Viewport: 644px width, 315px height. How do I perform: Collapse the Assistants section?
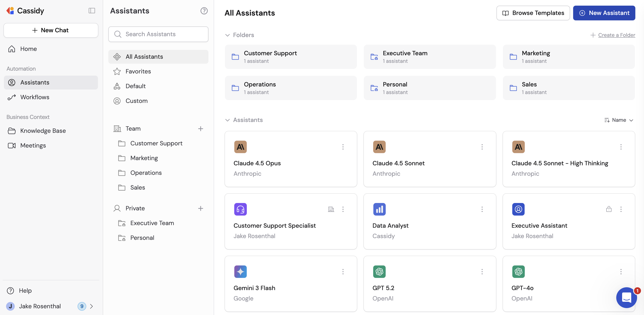click(x=227, y=120)
